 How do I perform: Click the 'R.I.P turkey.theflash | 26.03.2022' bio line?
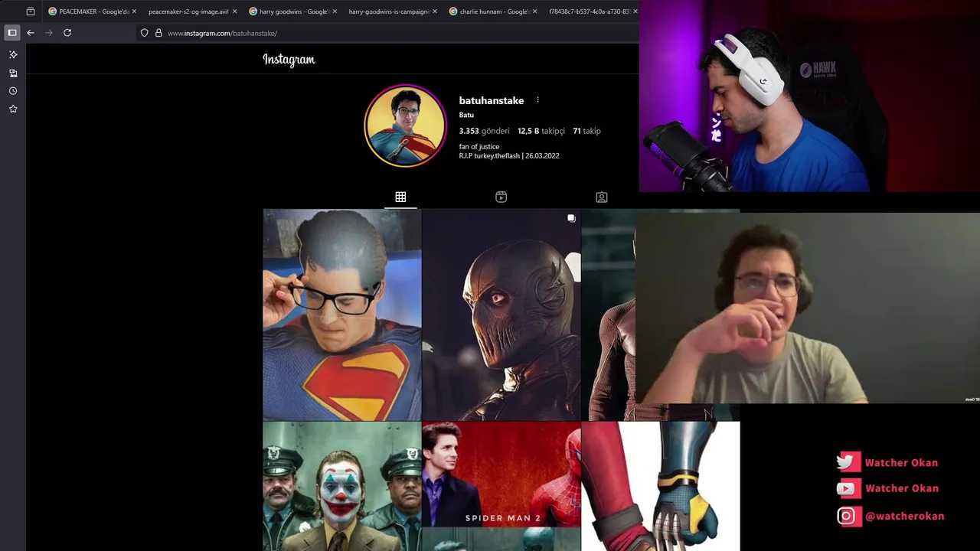tap(509, 155)
